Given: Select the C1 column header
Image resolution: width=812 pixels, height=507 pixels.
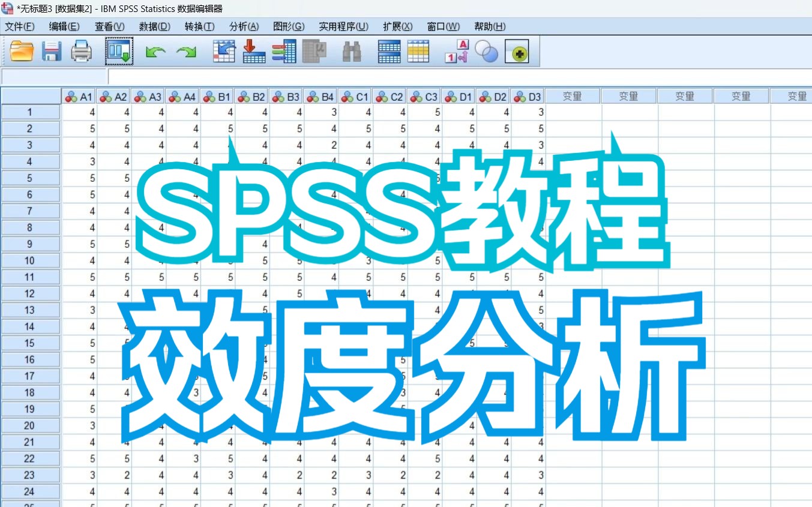Looking at the screenshot, I should click(x=355, y=97).
